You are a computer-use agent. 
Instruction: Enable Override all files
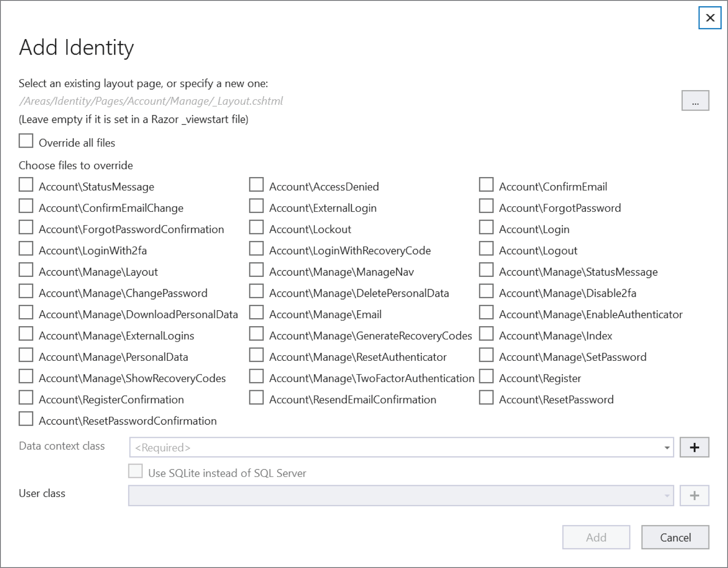[26, 141]
